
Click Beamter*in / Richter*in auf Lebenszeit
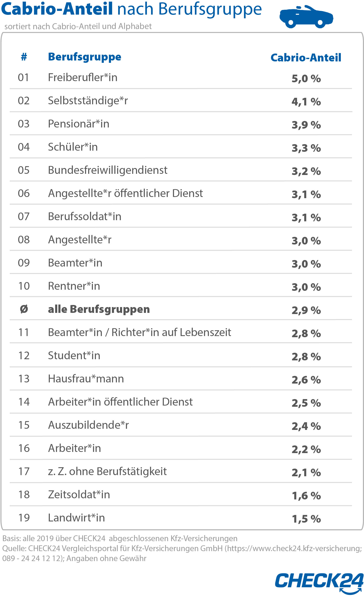click(x=139, y=332)
